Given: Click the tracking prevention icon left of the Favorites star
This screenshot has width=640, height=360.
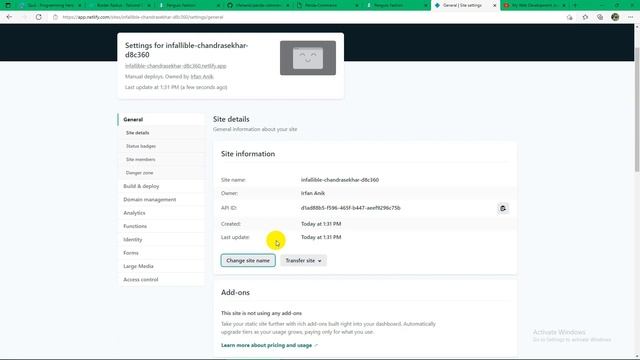Looking at the screenshot, I should click(x=569, y=17).
